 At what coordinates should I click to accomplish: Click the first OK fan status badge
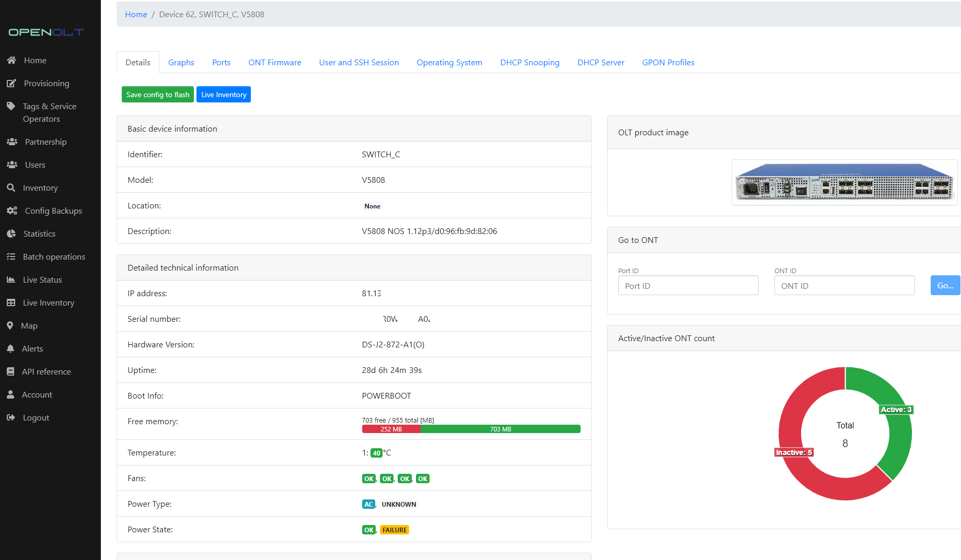pos(369,479)
